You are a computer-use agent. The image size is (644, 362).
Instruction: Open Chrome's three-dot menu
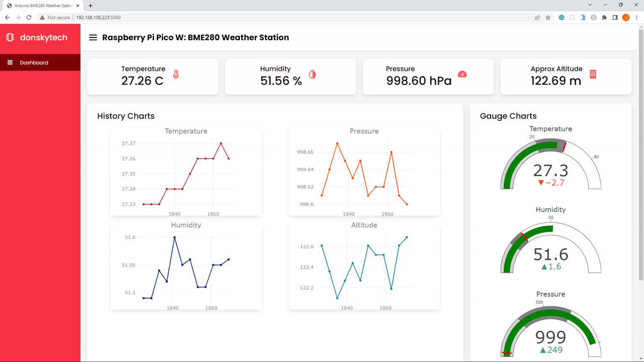(637, 17)
